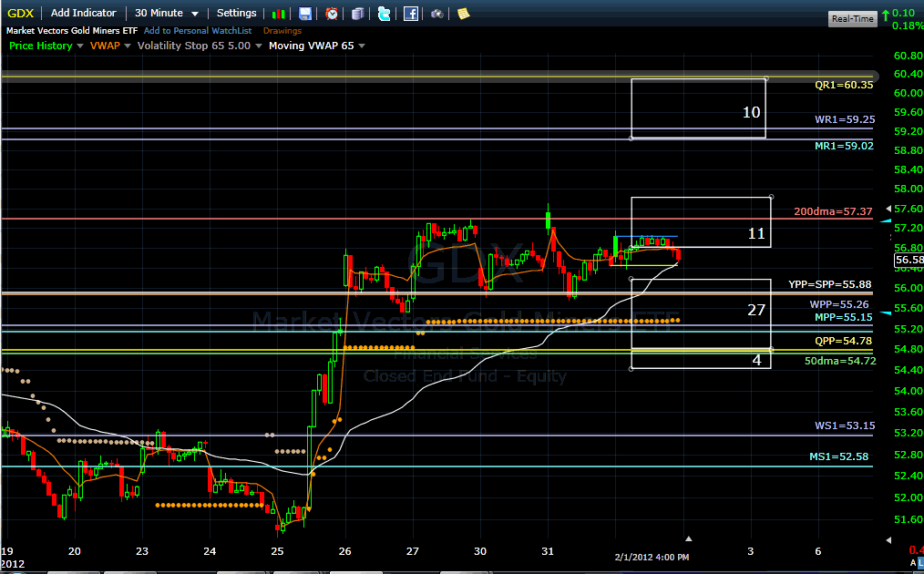924x574 pixels.
Task: Click the MPP=55.15 pivot label
Action: (843, 317)
